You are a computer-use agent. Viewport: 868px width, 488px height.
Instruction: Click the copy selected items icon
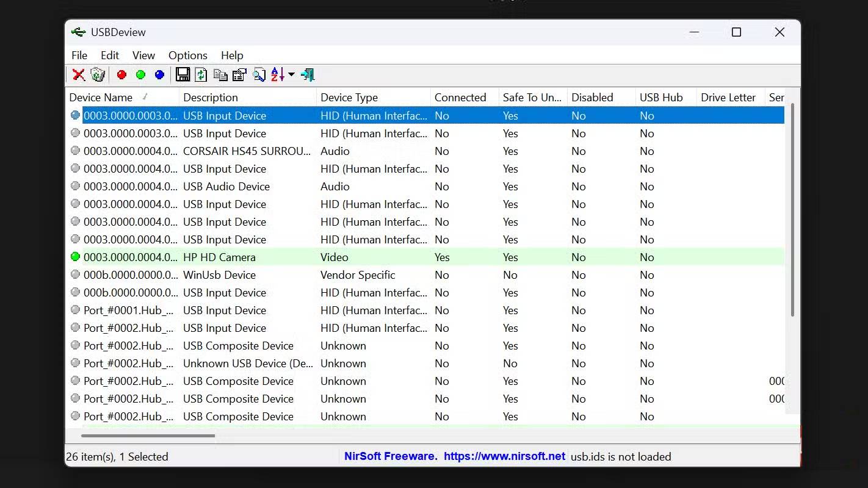tap(220, 75)
